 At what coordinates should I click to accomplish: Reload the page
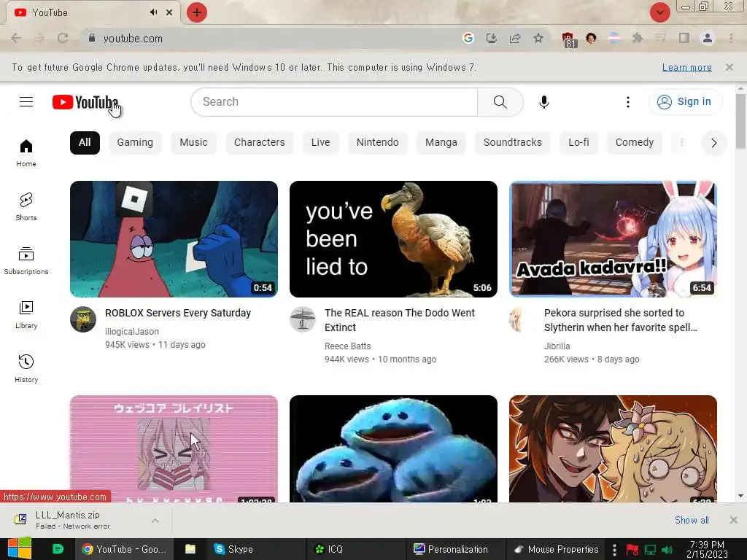click(63, 38)
